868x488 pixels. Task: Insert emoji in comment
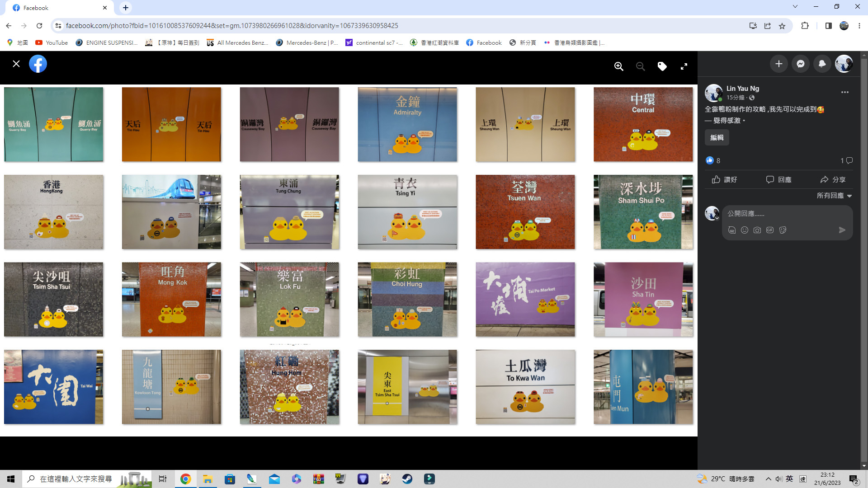click(745, 230)
